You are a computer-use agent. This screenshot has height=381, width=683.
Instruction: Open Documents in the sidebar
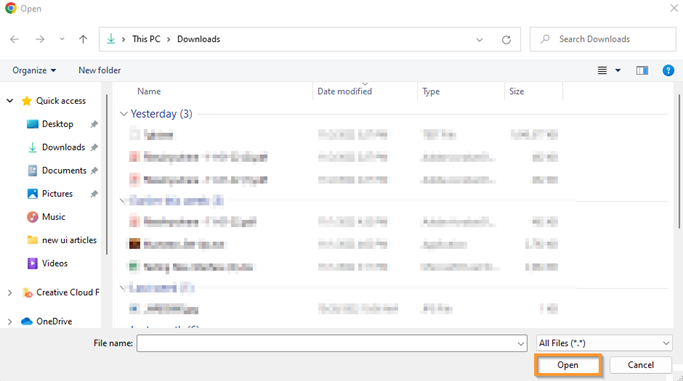pyautogui.click(x=64, y=170)
